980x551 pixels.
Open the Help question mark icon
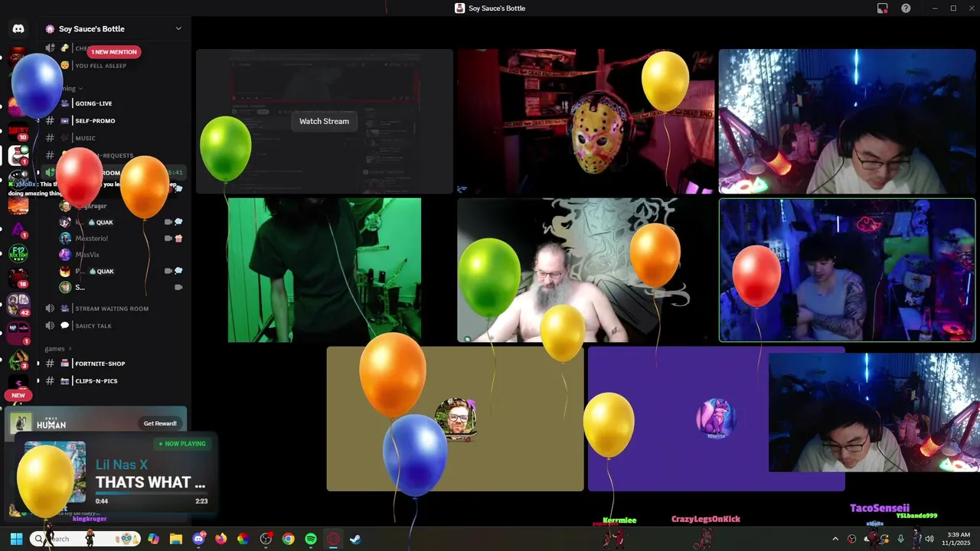906,8
